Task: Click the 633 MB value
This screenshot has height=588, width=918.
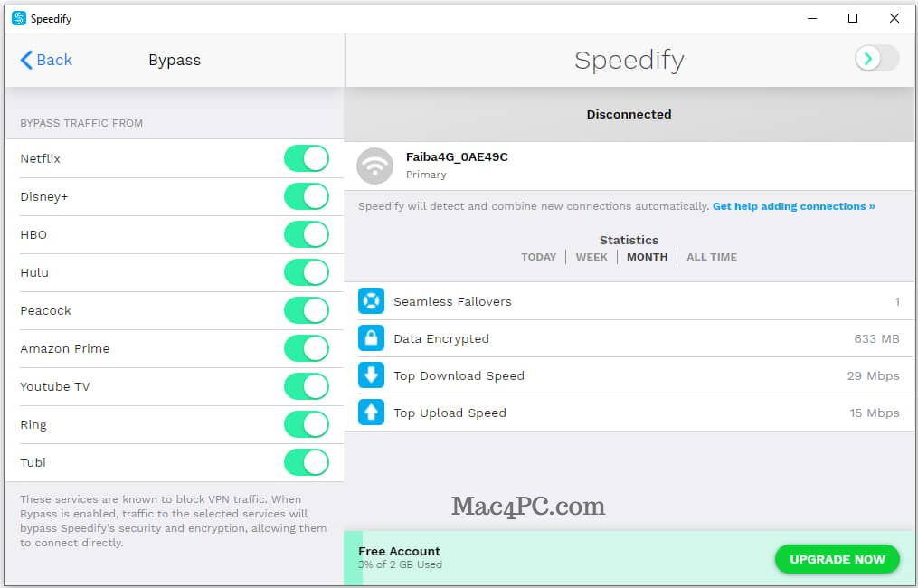Action: point(876,339)
